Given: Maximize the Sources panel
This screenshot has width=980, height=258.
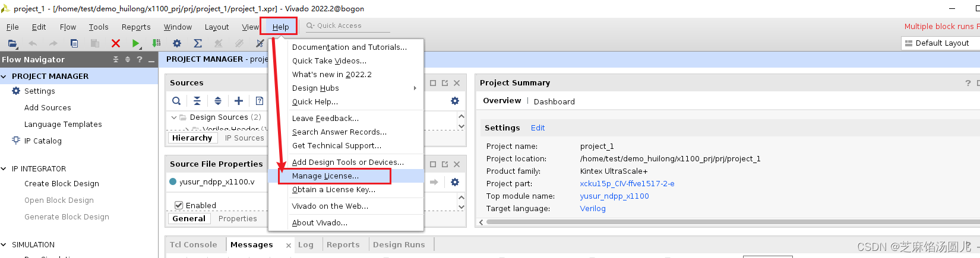Looking at the screenshot, I should pyautogui.click(x=433, y=83).
